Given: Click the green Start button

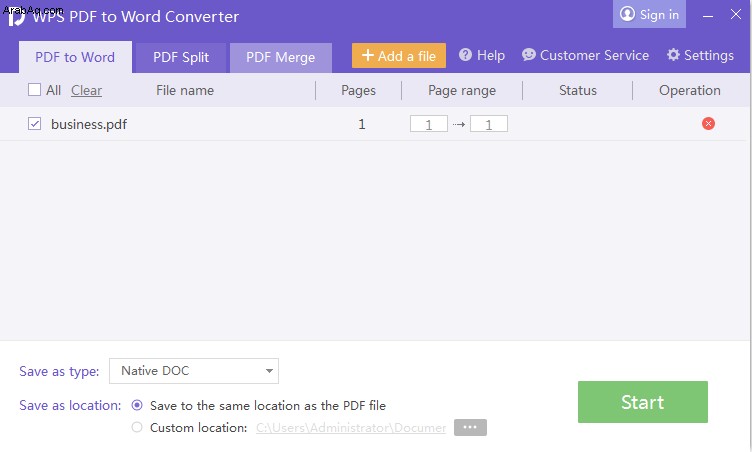Looking at the screenshot, I should click(643, 402).
